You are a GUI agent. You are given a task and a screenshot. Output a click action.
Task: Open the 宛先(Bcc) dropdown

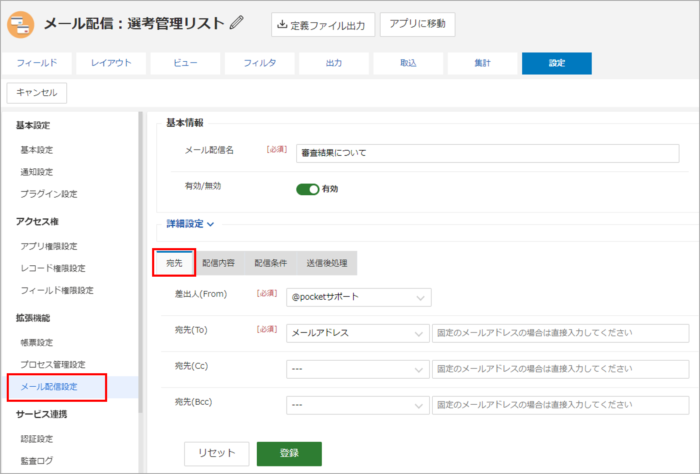point(358,405)
